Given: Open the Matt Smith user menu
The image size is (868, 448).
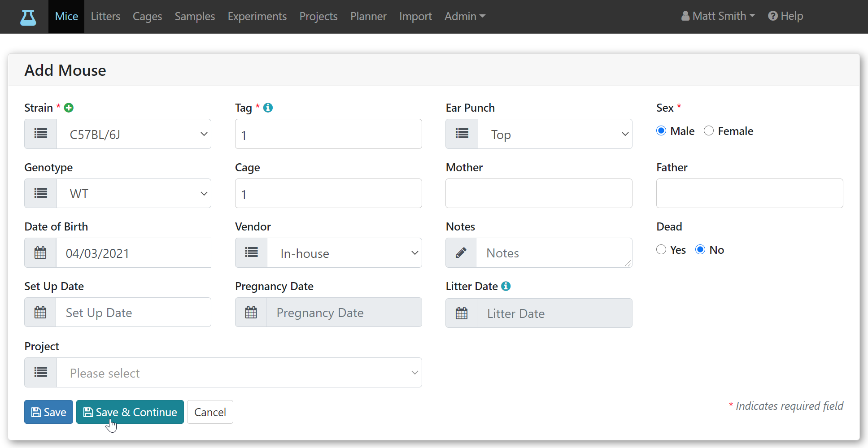Looking at the screenshot, I should [x=718, y=16].
